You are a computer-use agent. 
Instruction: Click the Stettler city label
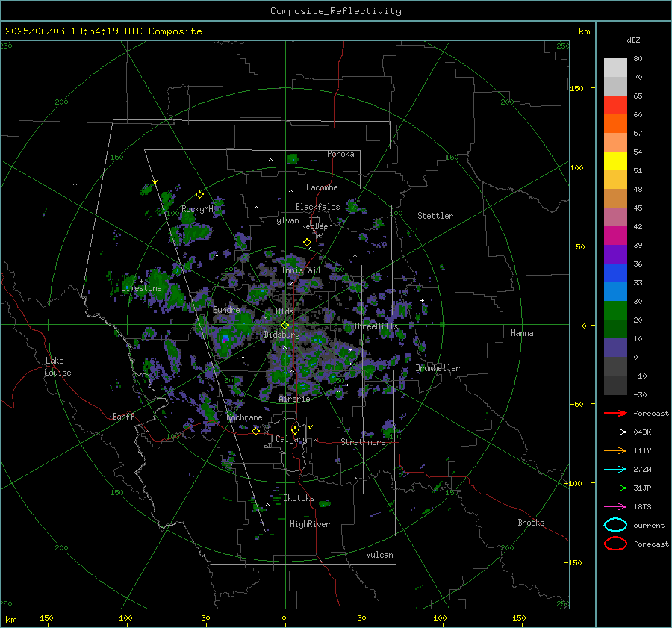pyautogui.click(x=435, y=216)
